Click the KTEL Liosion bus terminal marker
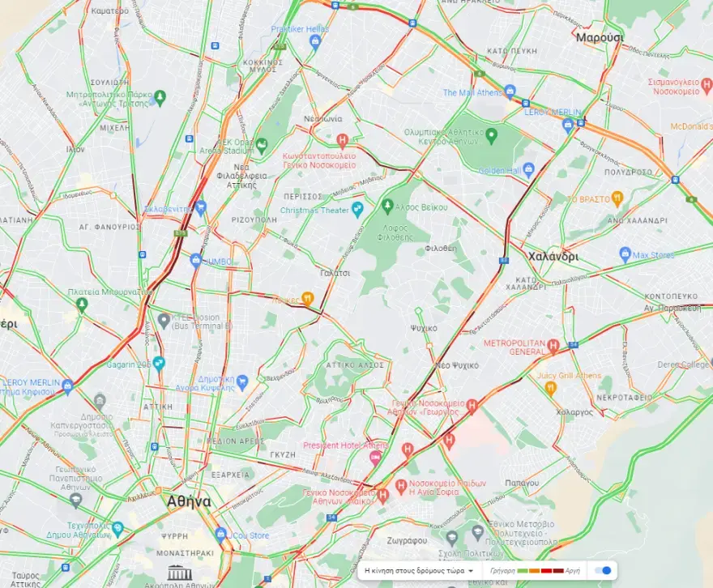Screen dimensions: 713x588 164,321
